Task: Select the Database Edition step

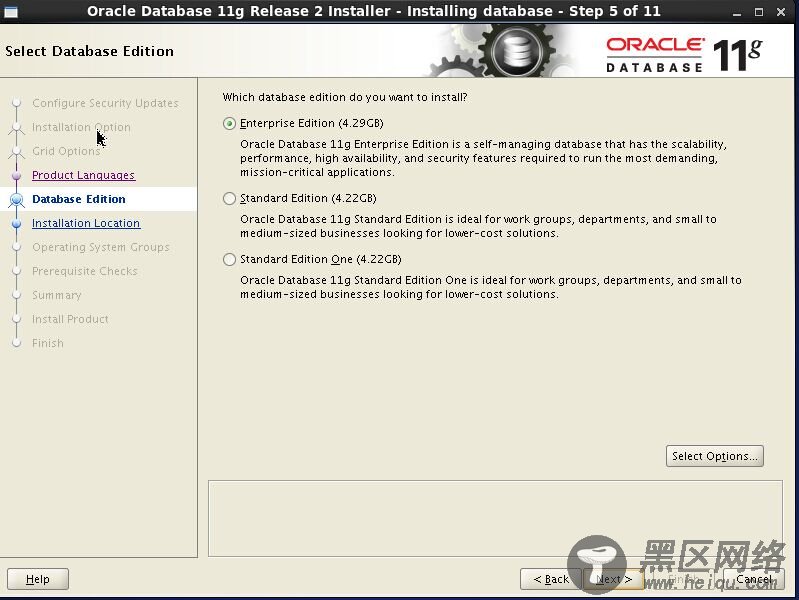Action: point(78,199)
